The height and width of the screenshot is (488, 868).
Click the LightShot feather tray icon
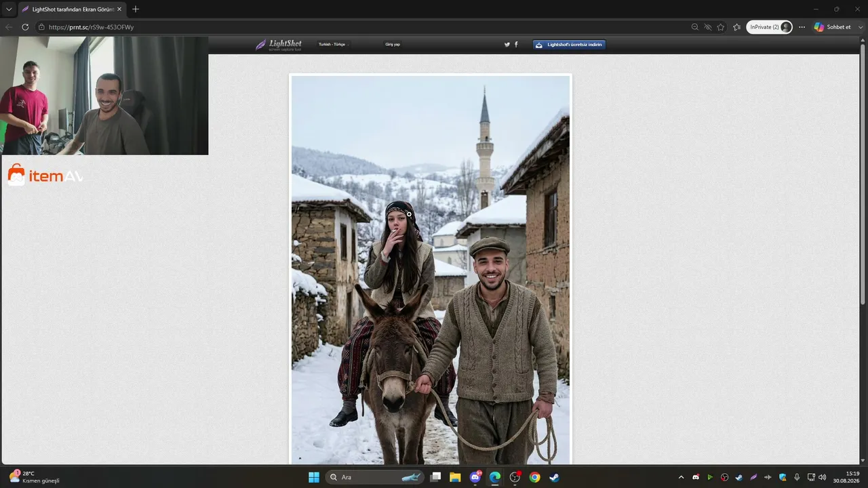(753, 477)
